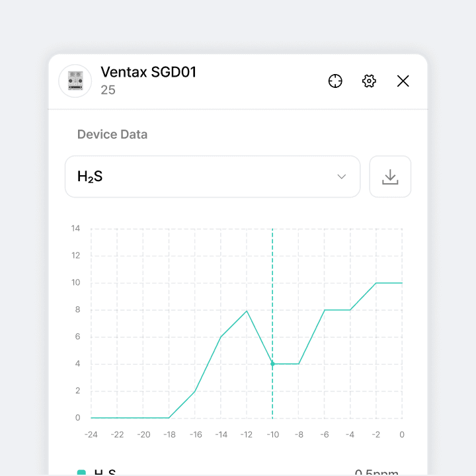Open the device settings gear
The width and height of the screenshot is (476, 476).
(x=369, y=81)
